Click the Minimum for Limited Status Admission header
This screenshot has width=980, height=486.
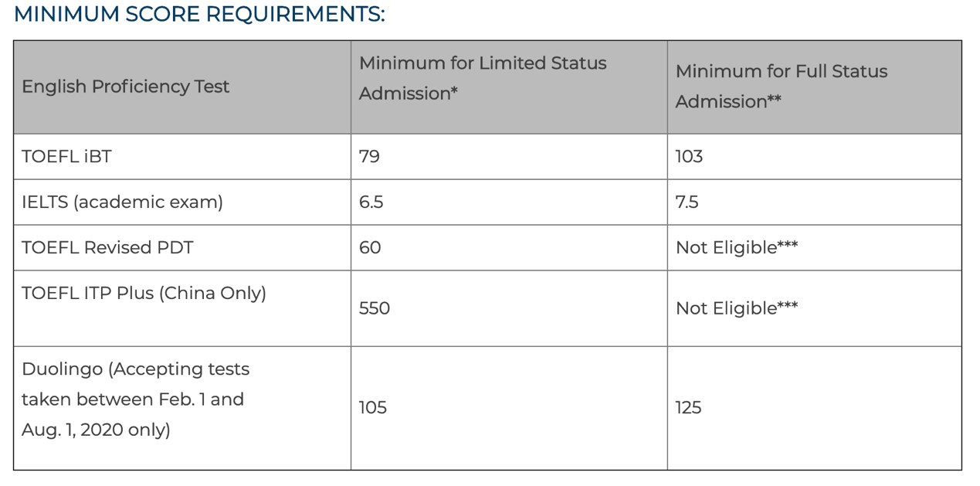tap(483, 78)
